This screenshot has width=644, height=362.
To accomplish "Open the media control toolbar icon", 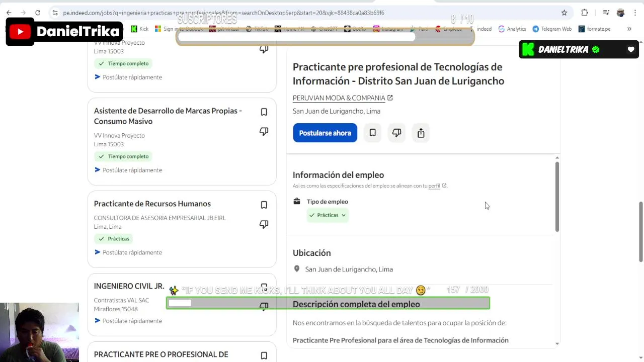I will (606, 13).
